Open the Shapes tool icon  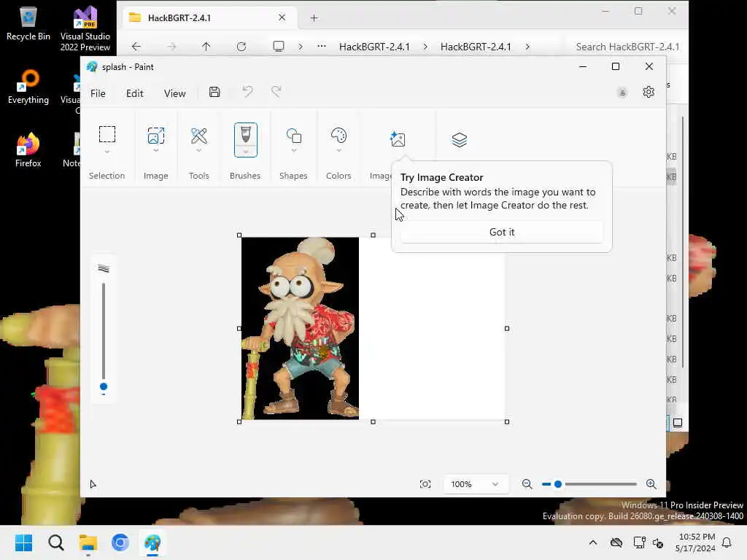(293, 136)
